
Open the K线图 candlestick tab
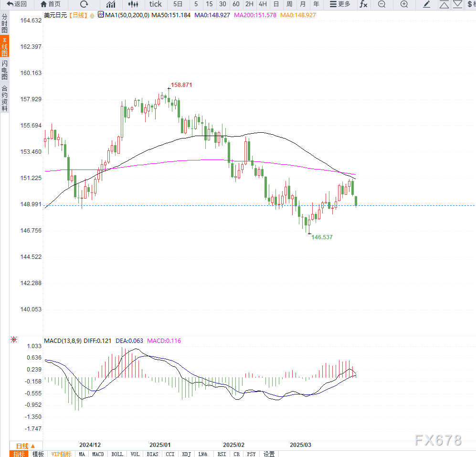(5, 46)
